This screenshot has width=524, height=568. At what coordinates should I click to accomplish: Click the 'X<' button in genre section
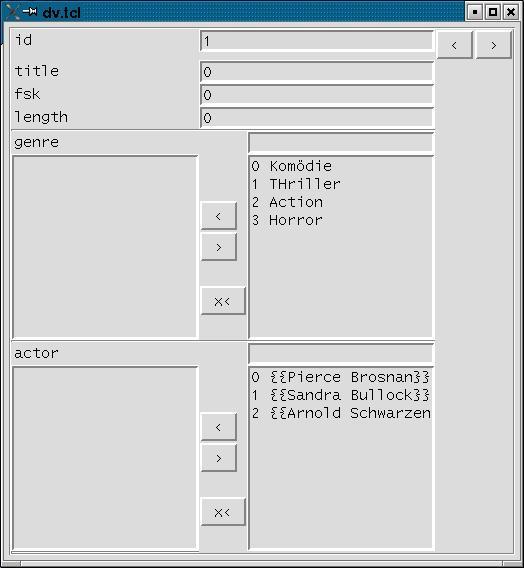[223, 301]
